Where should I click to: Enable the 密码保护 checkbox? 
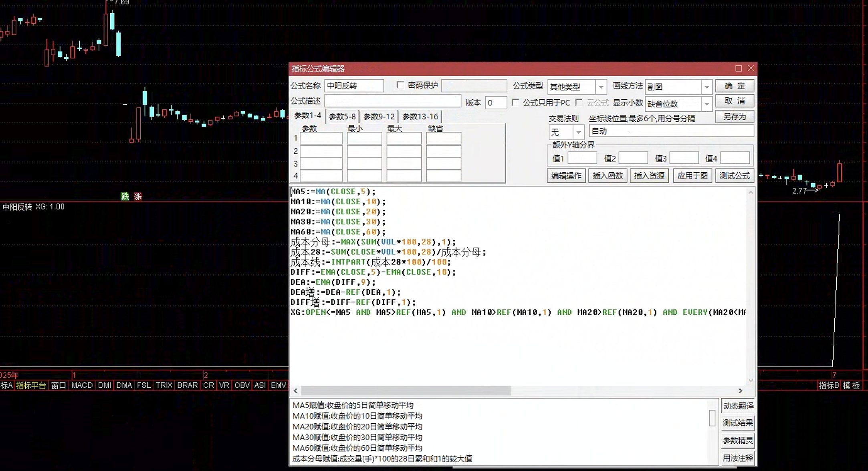point(400,85)
